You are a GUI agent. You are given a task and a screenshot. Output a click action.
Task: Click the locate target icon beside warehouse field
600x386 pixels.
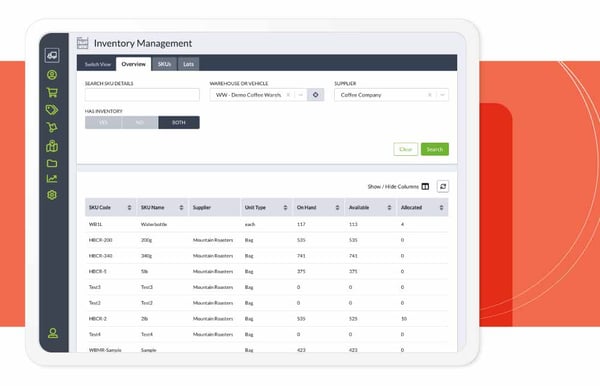[315, 95]
